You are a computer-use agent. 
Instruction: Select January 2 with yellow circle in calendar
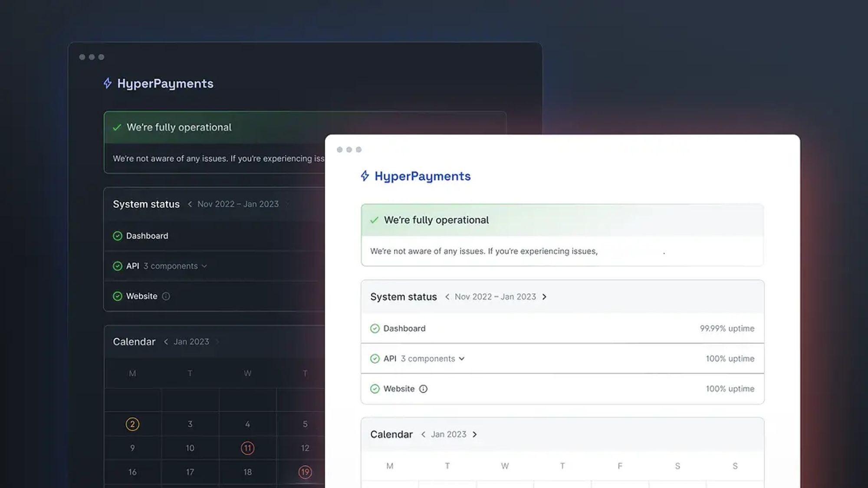pos(132,424)
